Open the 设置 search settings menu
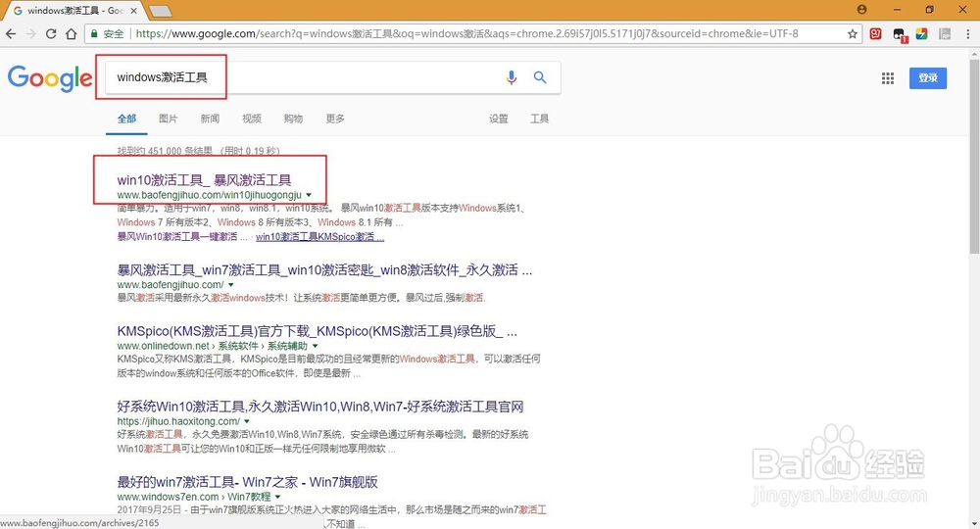Viewport: 980px width, 529px height. point(499,118)
